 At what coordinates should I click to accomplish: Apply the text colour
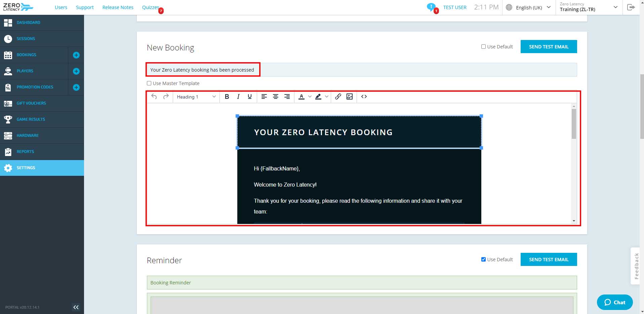coord(301,96)
